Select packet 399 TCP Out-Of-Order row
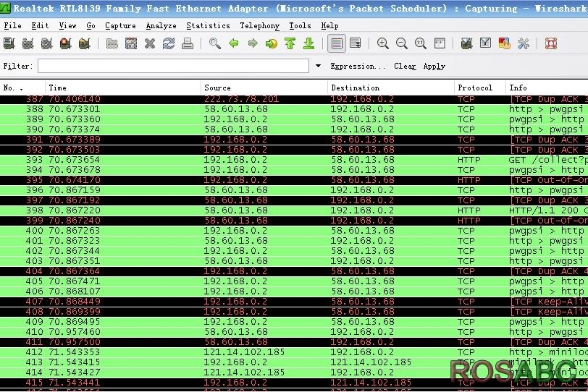588x392 pixels. point(294,220)
